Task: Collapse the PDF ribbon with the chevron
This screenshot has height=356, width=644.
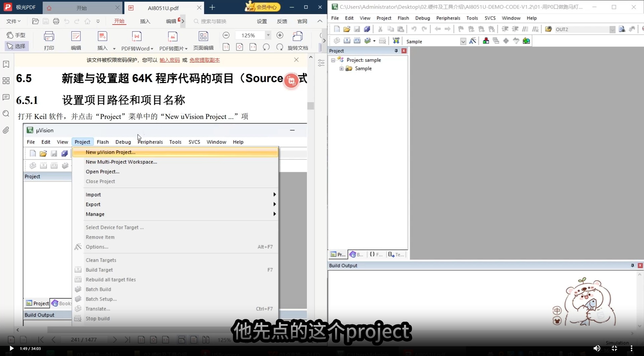Action: 320,21
